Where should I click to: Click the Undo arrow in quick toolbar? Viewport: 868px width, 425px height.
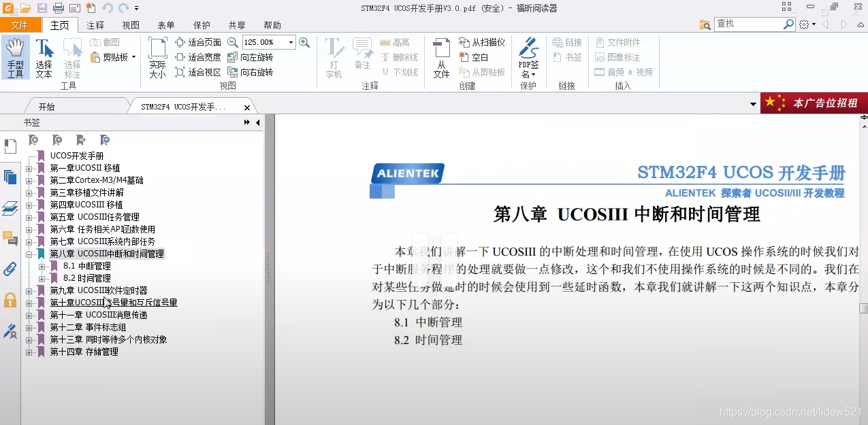(x=108, y=8)
